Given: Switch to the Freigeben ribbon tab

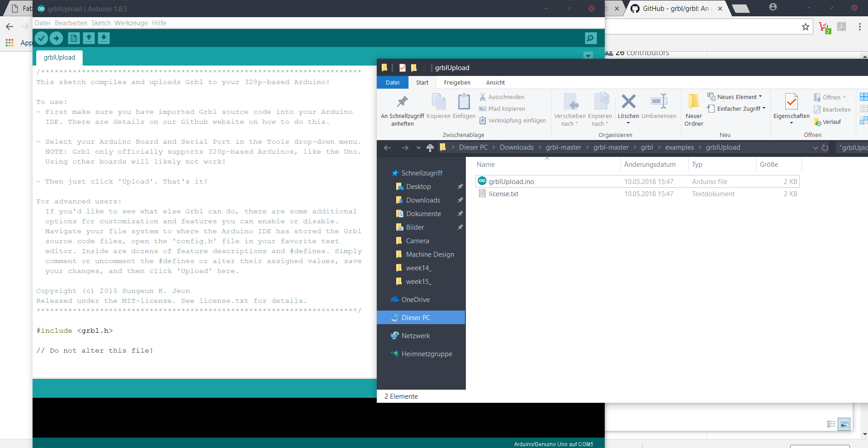Looking at the screenshot, I should click(457, 82).
